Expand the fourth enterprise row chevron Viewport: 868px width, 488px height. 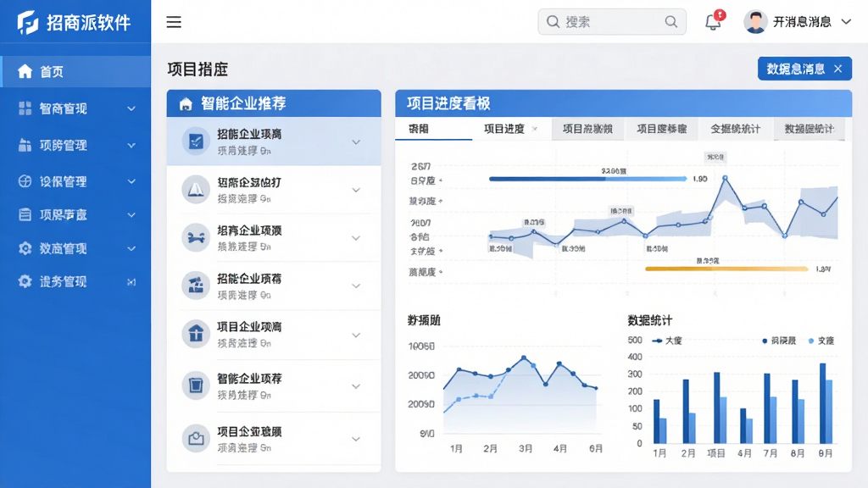tap(356, 286)
